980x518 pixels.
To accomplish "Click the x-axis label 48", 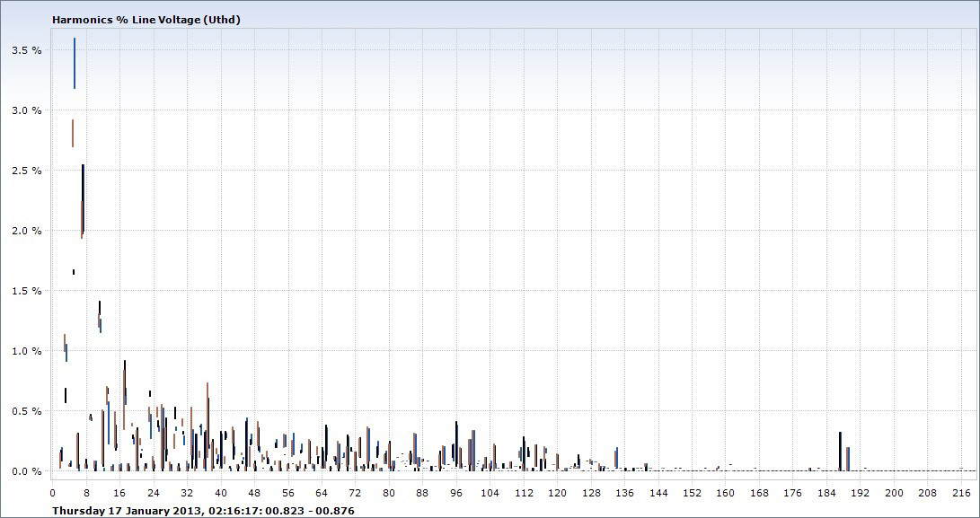I will 254,493.
